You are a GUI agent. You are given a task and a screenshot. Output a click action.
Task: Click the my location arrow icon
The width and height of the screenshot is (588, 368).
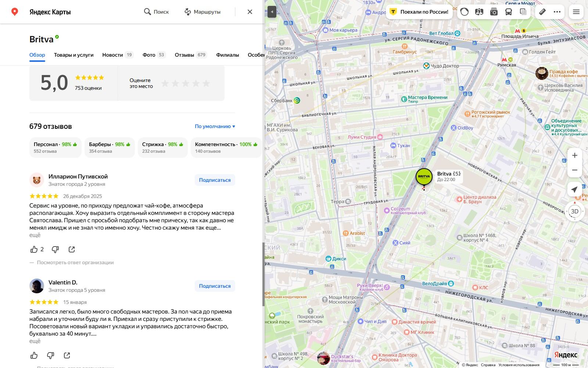574,190
